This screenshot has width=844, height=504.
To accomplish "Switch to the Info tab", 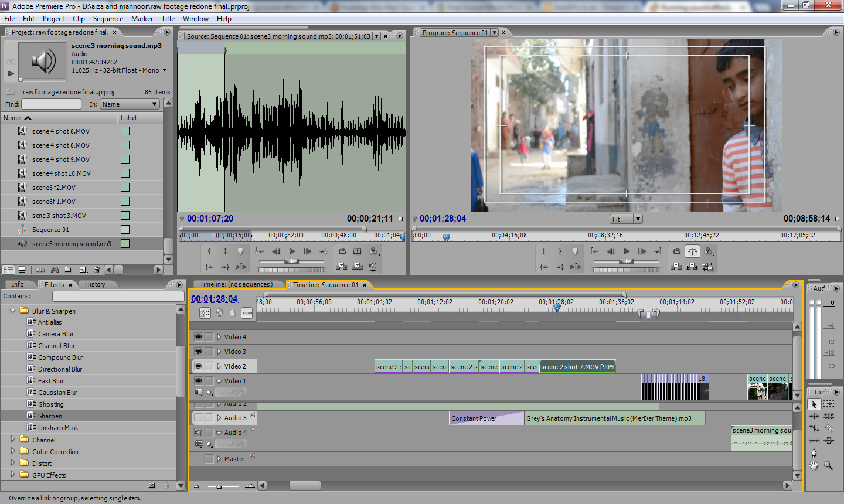I will 18,284.
